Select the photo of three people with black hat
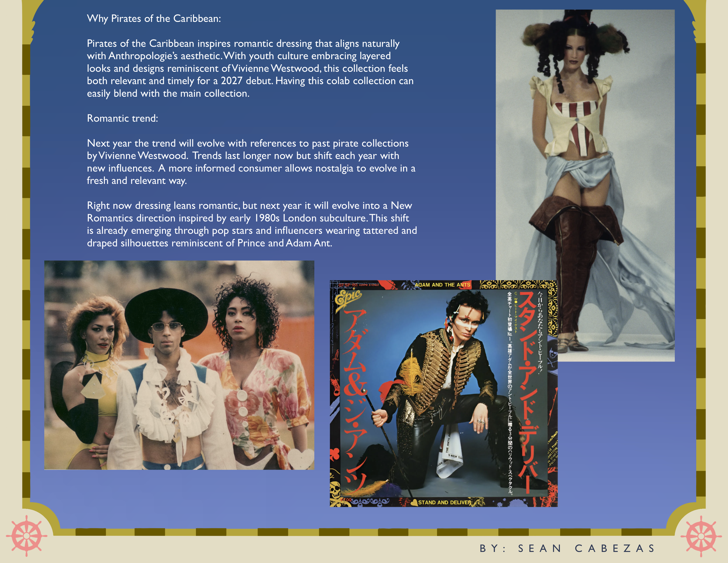 pyautogui.click(x=179, y=365)
